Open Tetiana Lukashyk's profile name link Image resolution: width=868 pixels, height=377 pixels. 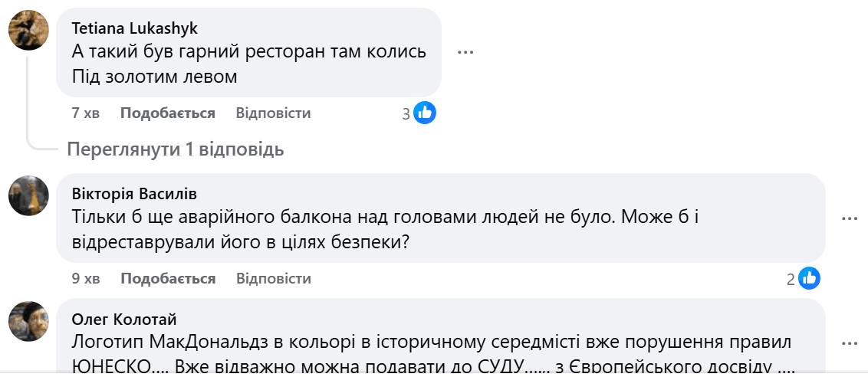tap(134, 28)
